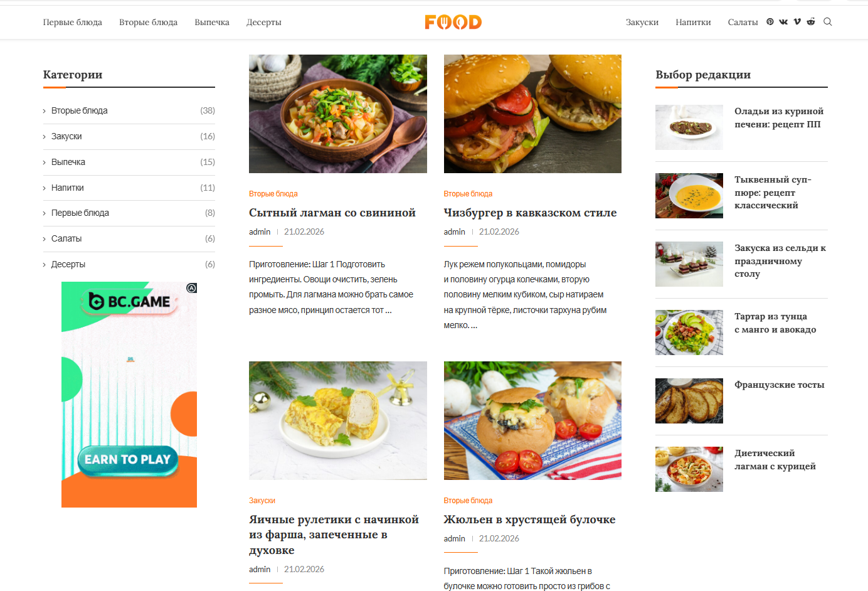Viewport: 868px width, 591px height.
Task: Expand the Напитки category chevron
Action: point(45,188)
